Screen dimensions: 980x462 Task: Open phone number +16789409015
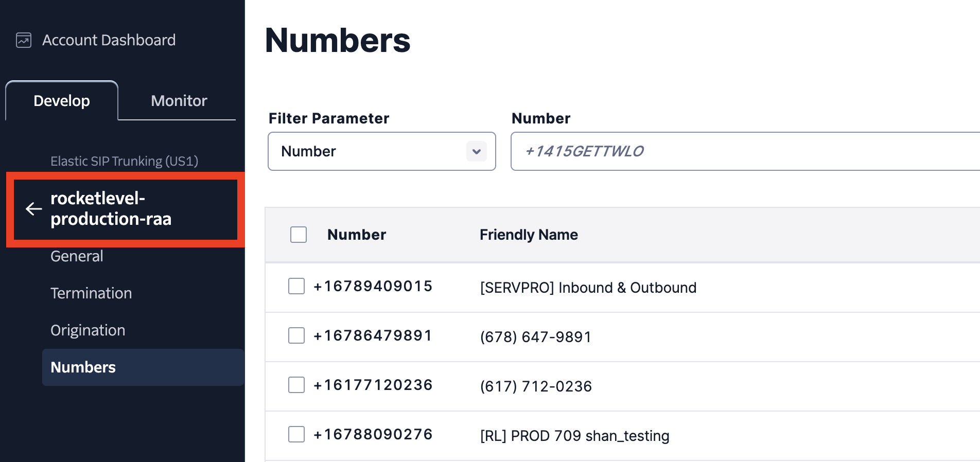pos(373,286)
